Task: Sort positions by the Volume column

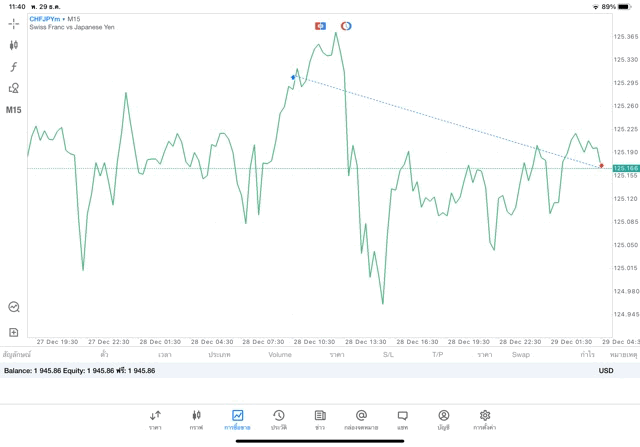Action: point(279,354)
